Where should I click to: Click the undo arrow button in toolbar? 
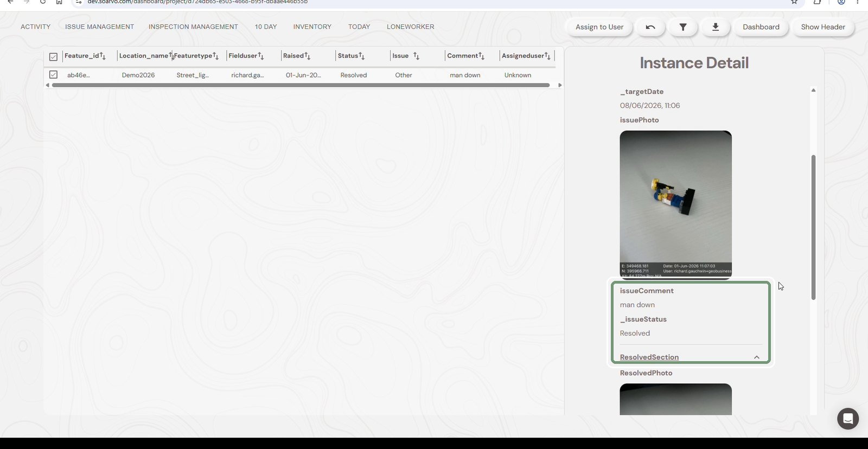[x=650, y=27]
